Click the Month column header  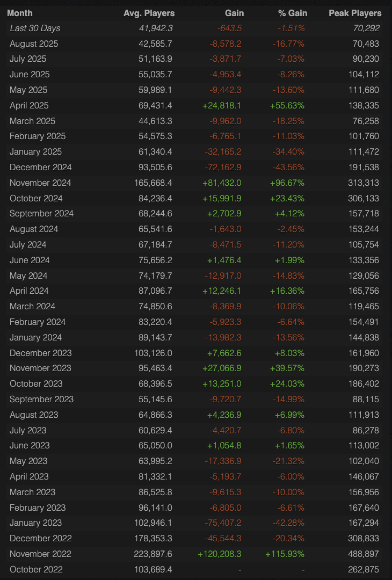(19, 13)
